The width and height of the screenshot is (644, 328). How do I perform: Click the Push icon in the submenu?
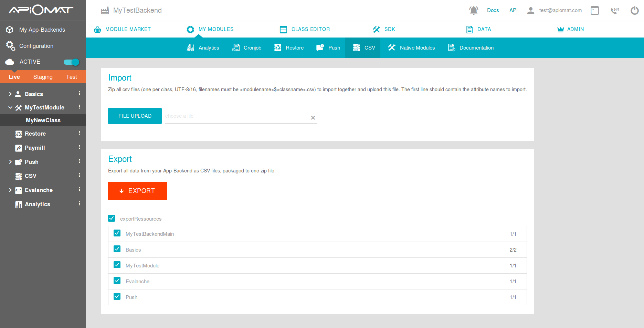(320, 47)
